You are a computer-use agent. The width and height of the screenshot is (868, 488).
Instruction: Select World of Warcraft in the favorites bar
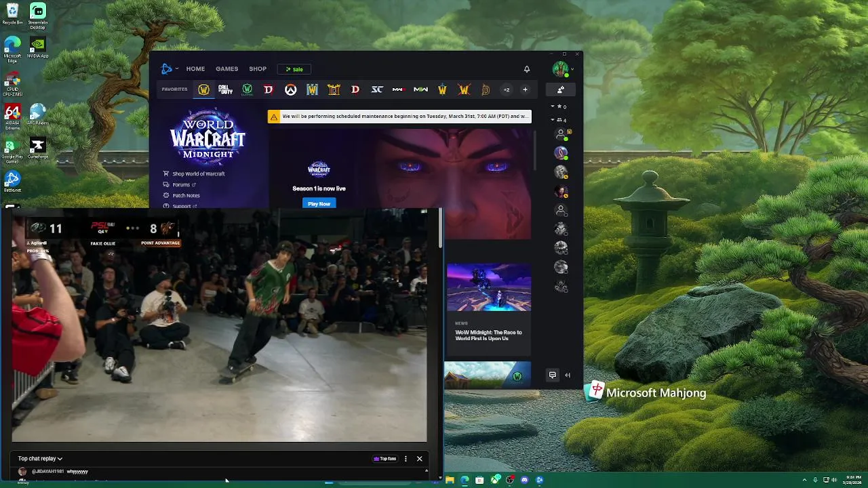point(203,89)
